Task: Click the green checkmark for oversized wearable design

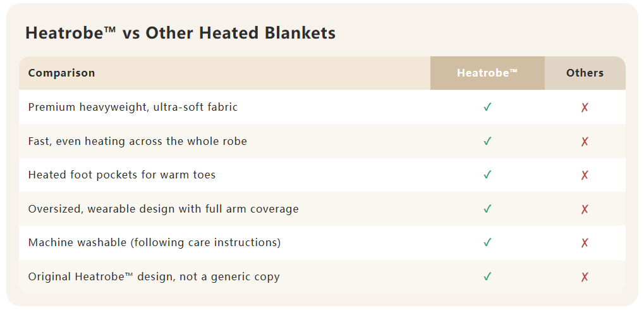Action: click(x=487, y=209)
